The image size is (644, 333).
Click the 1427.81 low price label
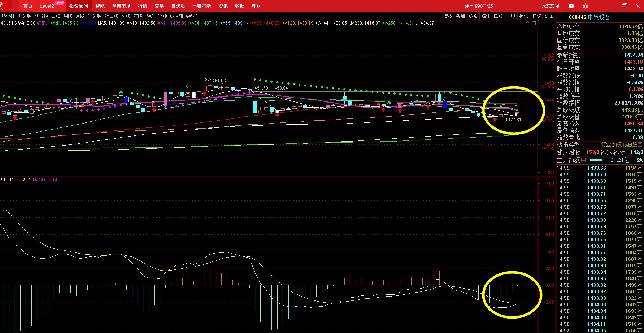513,120
